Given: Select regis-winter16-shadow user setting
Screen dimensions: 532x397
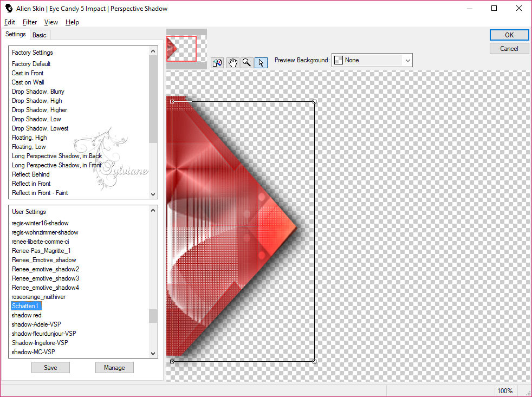Looking at the screenshot, I should pyautogui.click(x=40, y=223).
